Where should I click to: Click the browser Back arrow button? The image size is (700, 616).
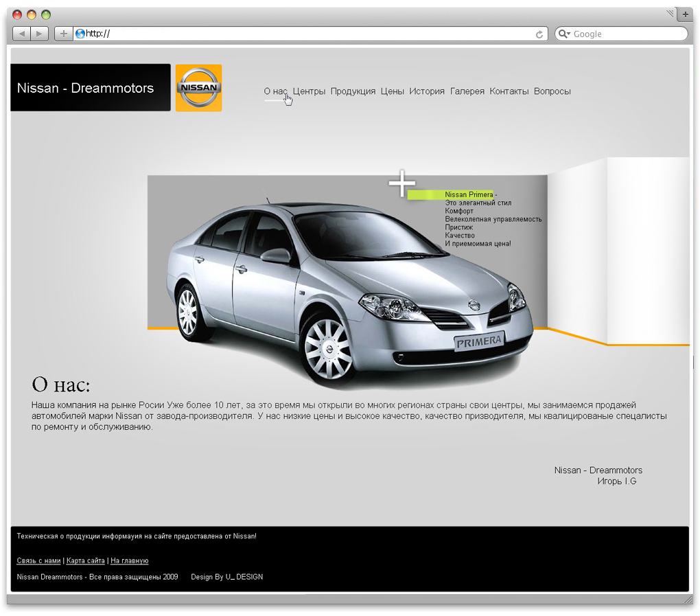coord(22,34)
